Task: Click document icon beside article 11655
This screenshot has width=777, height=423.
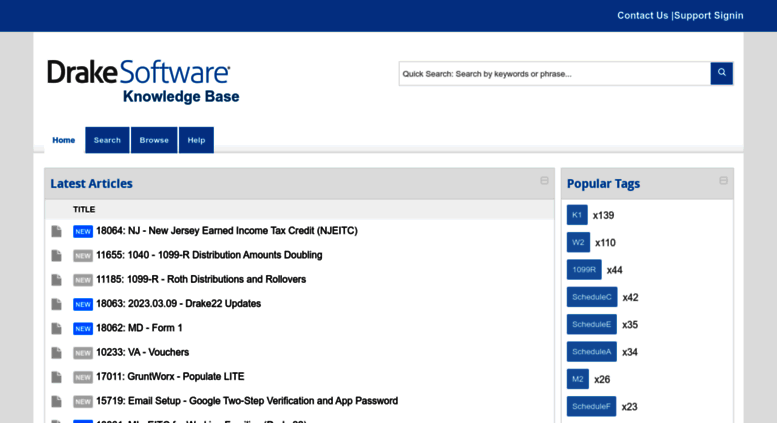Action: (x=56, y=256)
